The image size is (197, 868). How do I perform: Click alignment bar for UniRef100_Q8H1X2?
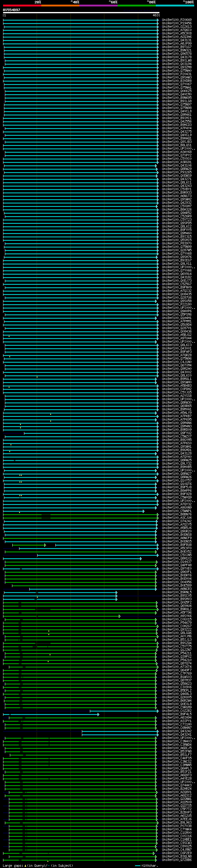coord(72,559)
